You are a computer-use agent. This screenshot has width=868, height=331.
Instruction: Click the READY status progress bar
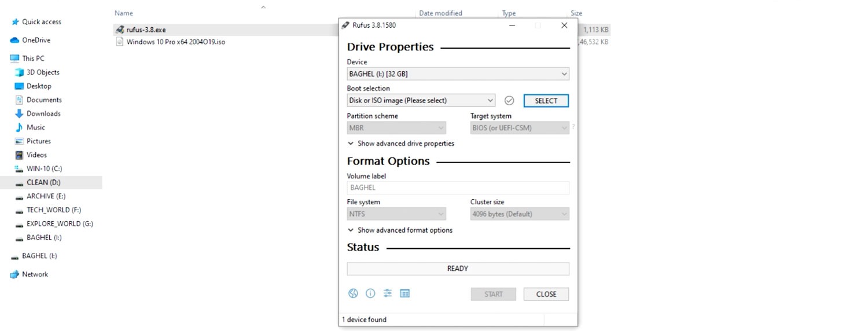click(458, 269)
